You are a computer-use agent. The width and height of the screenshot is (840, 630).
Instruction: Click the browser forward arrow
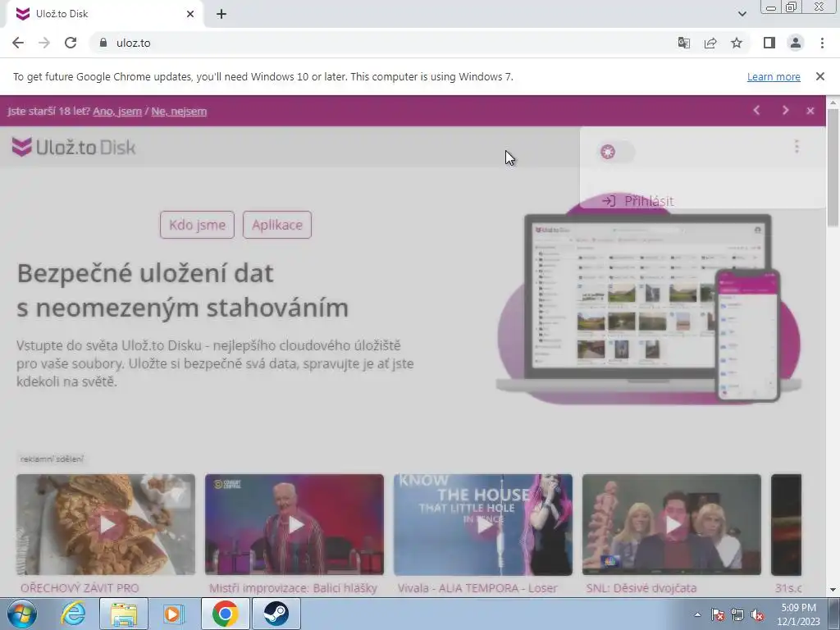click(x=44, y=43)
